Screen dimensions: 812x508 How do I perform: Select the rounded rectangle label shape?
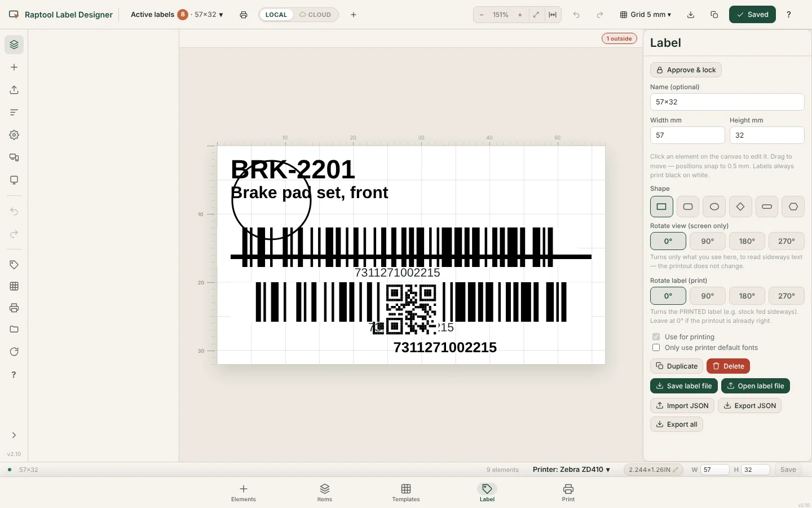(688, 207)
